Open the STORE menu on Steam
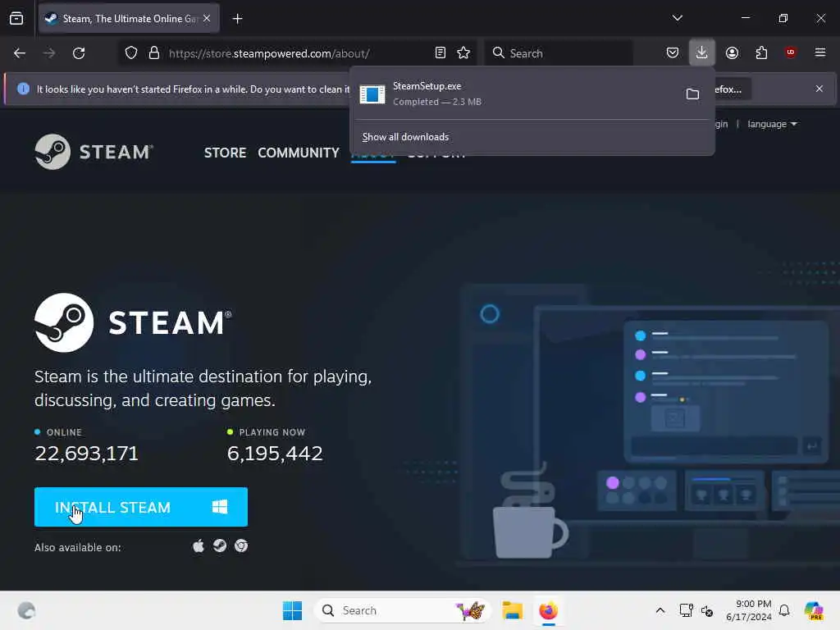840x630 pixels. tap(225, 153)
